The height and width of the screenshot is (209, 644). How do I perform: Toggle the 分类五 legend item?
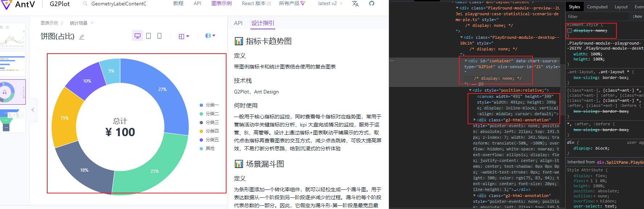coord(209,140)
